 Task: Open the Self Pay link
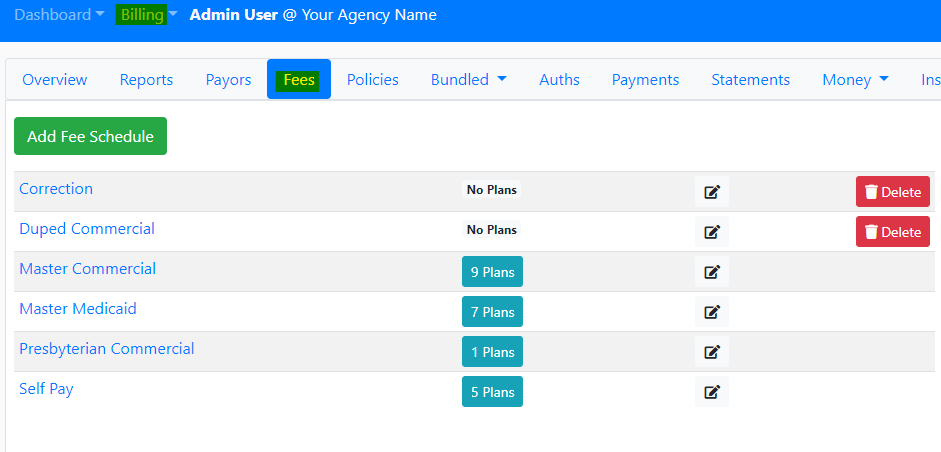[46, 389]
